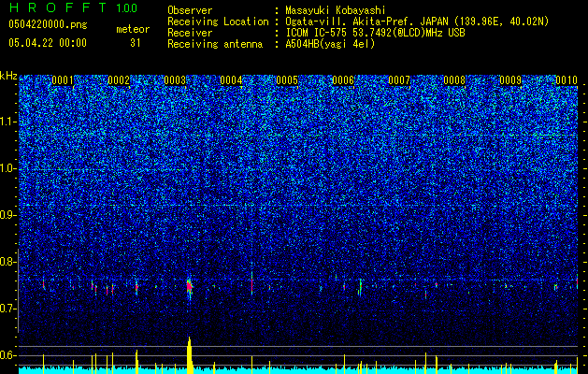
Task: Click time marker 0006
Action: [x=343, y=80]
